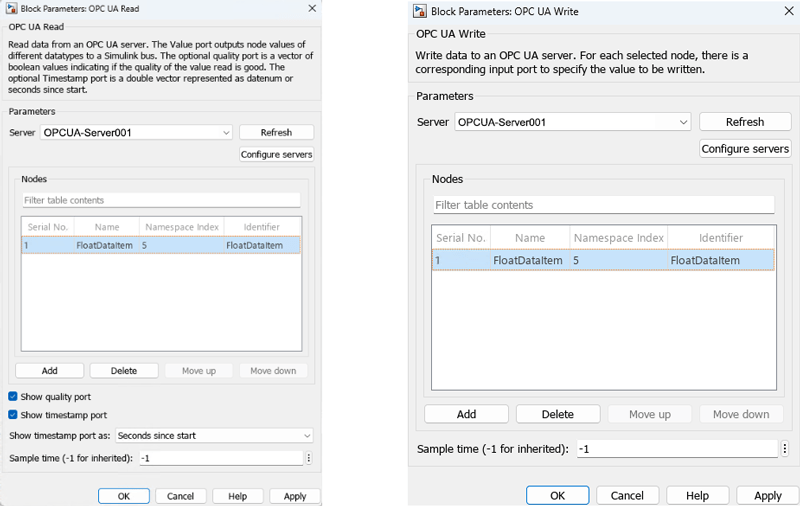Toggle the Show timestamp port checkbox

pyautogui.click(x=13, y=415)
